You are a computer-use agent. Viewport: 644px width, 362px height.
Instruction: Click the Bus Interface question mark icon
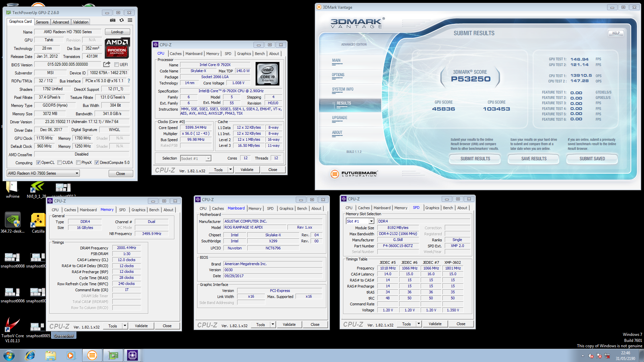pyautogui.click(x=129, y=81)
